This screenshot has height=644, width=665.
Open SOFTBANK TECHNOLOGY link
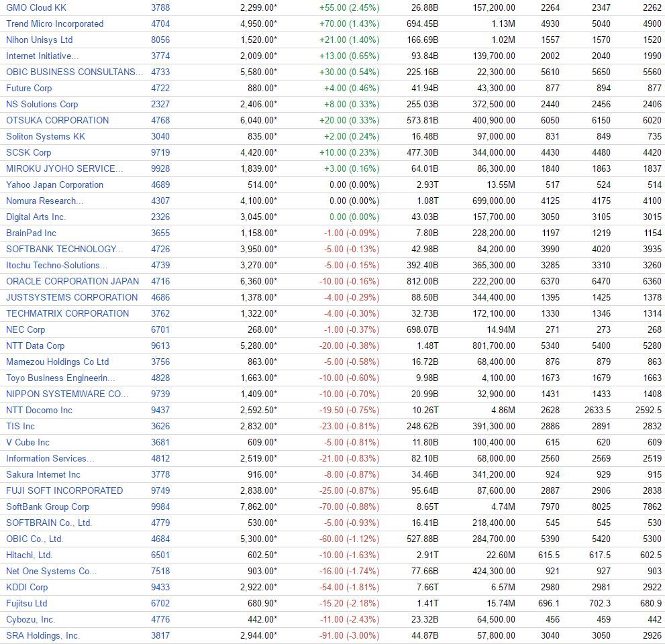coord(64,250)
